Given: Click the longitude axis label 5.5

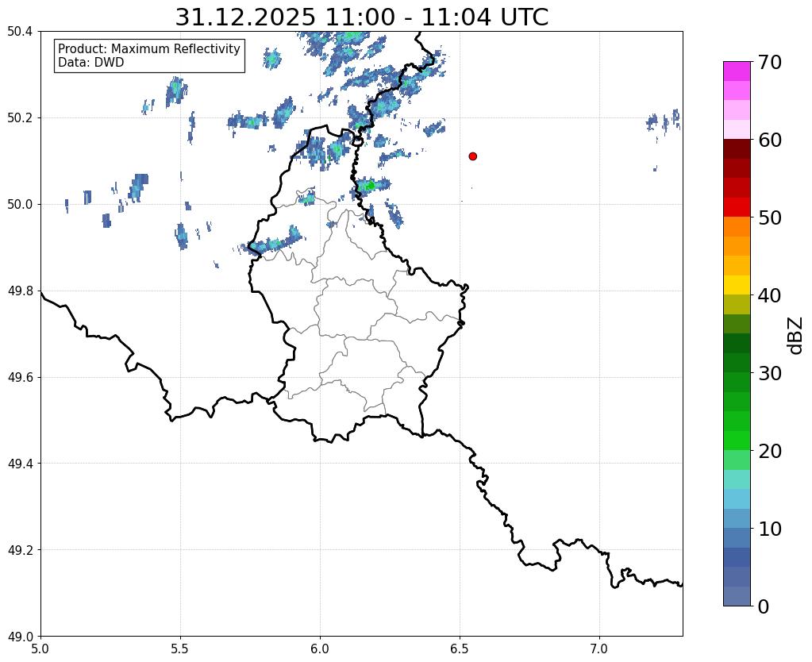Looking at the screenshot, I should [x=180, y=649].
